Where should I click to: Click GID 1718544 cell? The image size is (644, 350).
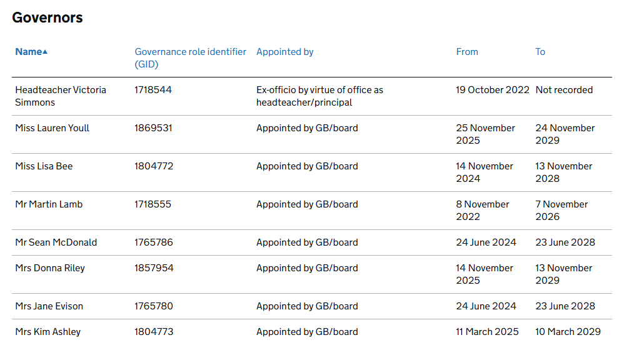(x=153, y=90)
